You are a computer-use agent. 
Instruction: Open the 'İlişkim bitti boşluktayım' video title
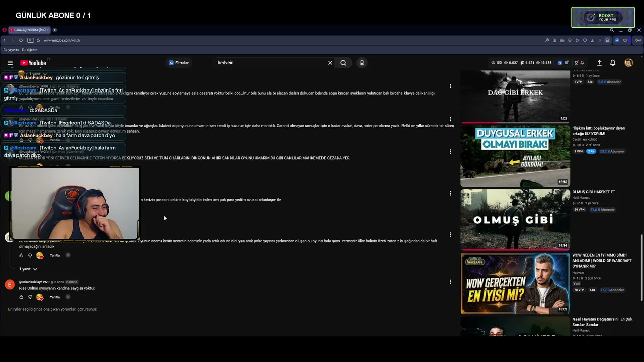(598, 131)
